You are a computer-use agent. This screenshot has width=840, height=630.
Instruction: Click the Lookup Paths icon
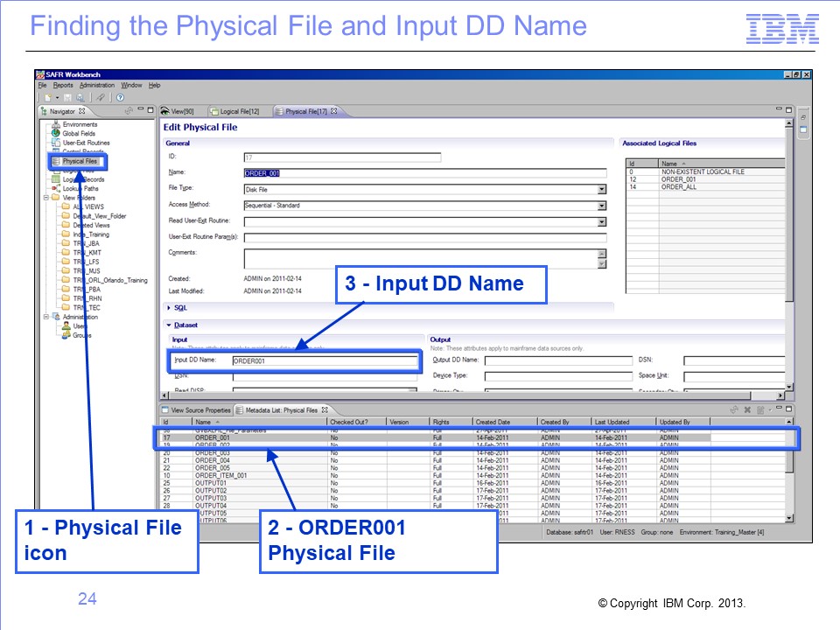coord(56,189)
